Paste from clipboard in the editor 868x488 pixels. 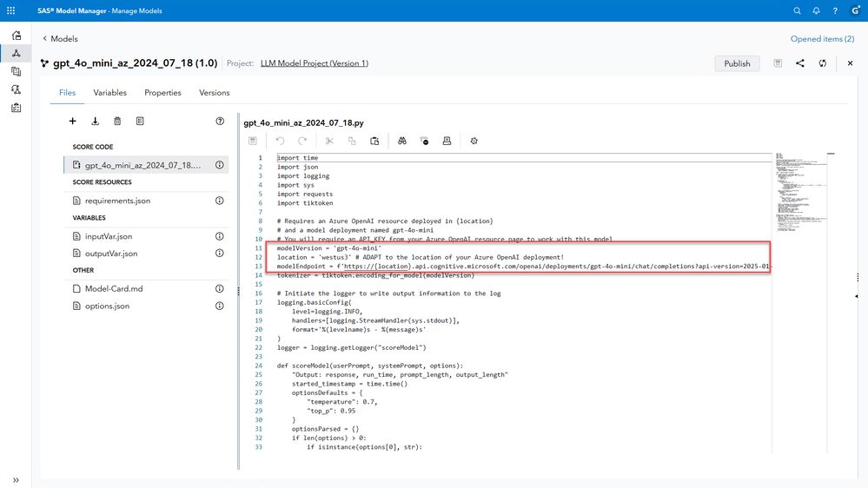[374, 141]
